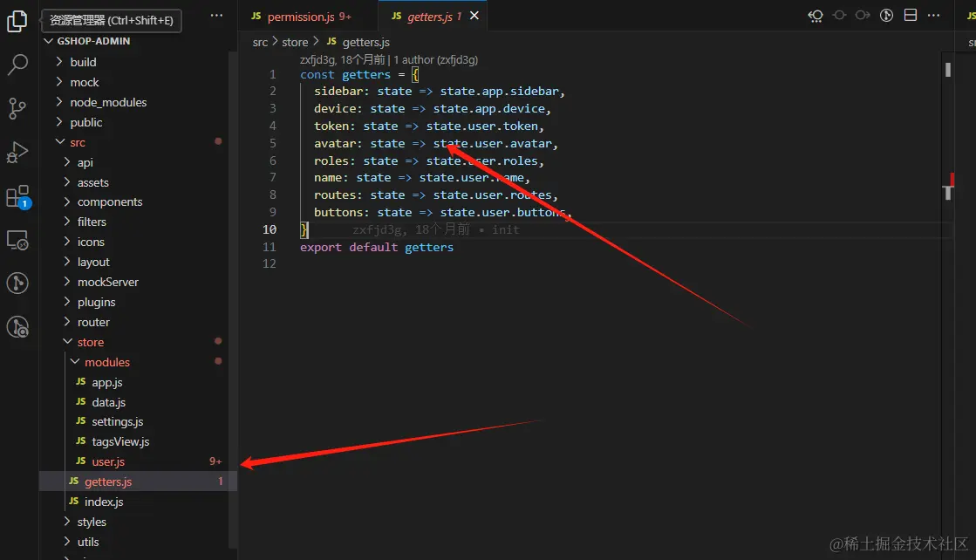Image resolution: width=976 pixels, height=560 pixels.
Task: Close the getters.js editor tab
Action: [x=474, y=16]
